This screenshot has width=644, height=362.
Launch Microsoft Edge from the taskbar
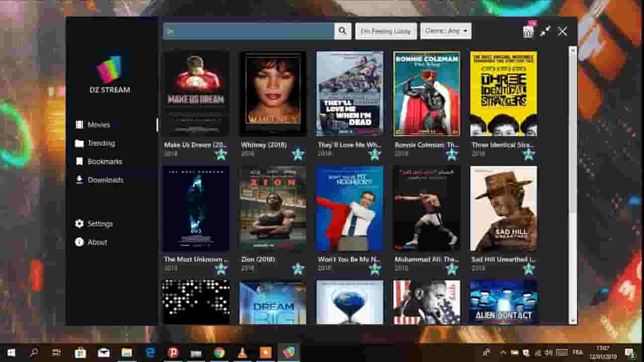tap(150, 352)
